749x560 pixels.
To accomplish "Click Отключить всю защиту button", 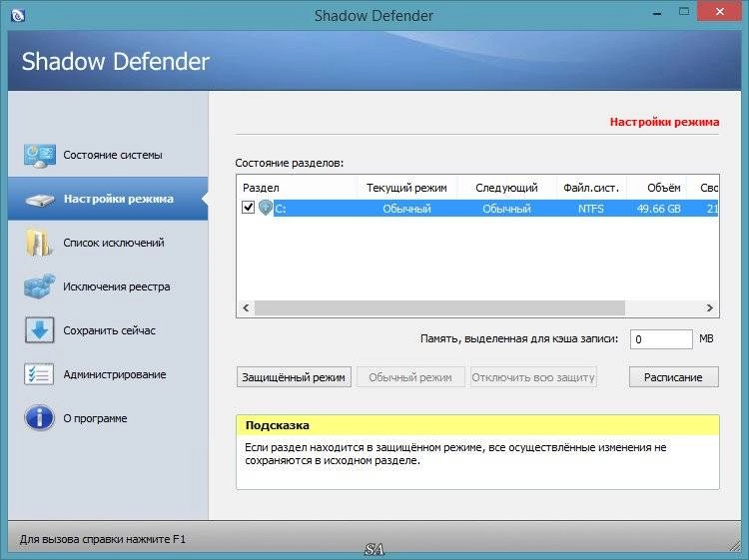I will 533,377.
